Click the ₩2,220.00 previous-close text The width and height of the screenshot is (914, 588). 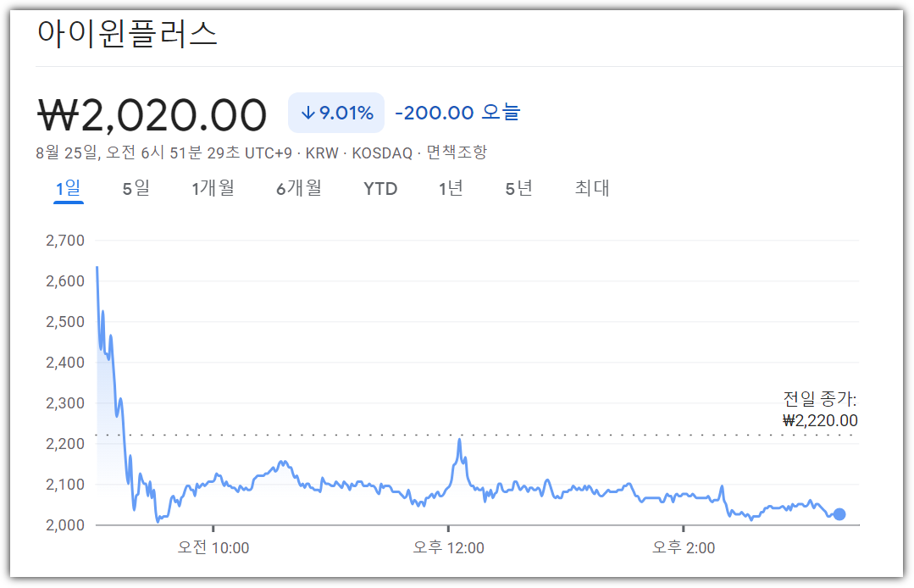pos(820,421)
